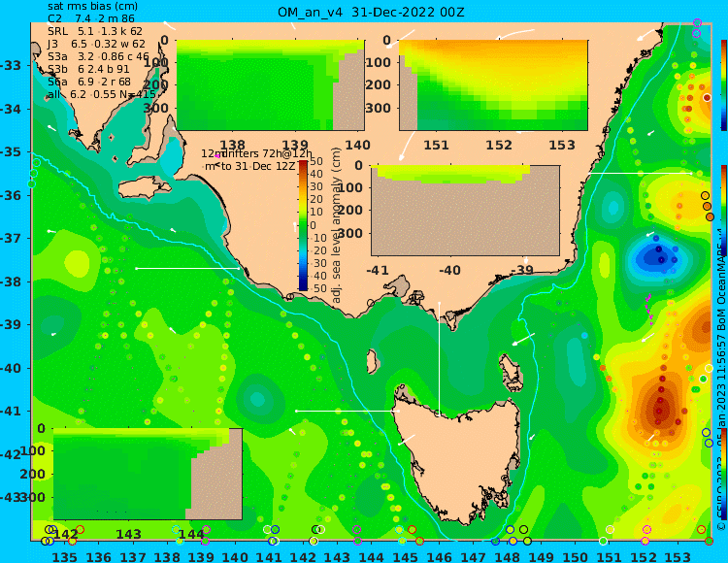Screen dimensions: 728x563
Task: Click latitude tick label -34
Action: 11,109
